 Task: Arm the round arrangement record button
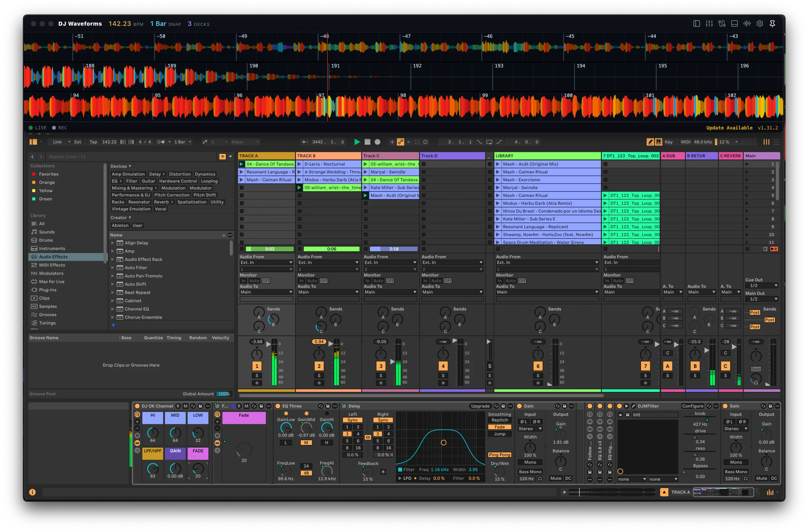[x=377, y=142]
